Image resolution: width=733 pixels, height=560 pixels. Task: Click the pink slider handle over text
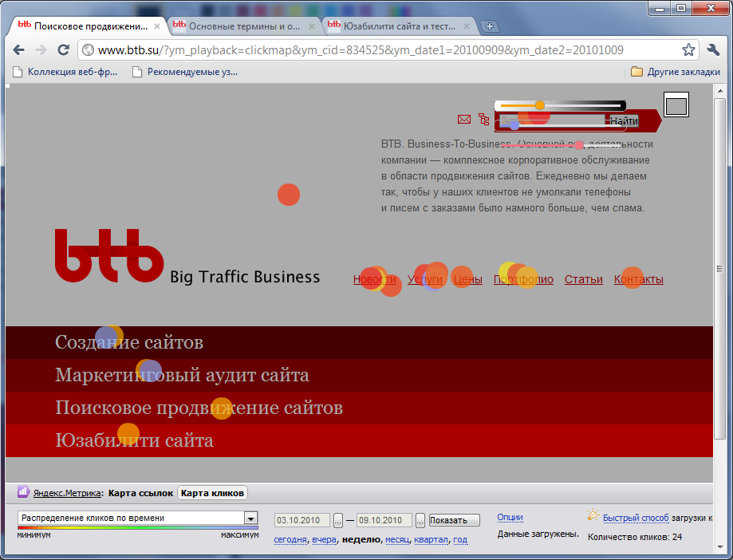(x=579, y=145)
